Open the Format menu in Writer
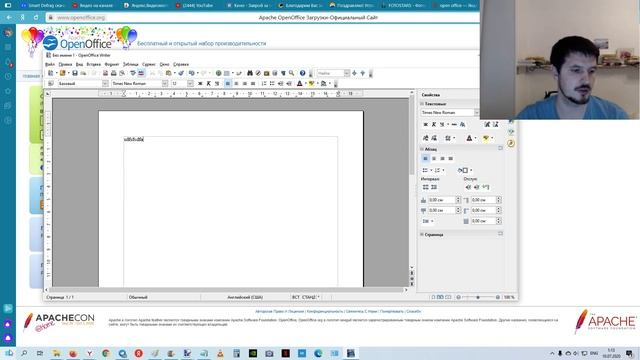Viewport: 640px width, 360px height. 112,64
